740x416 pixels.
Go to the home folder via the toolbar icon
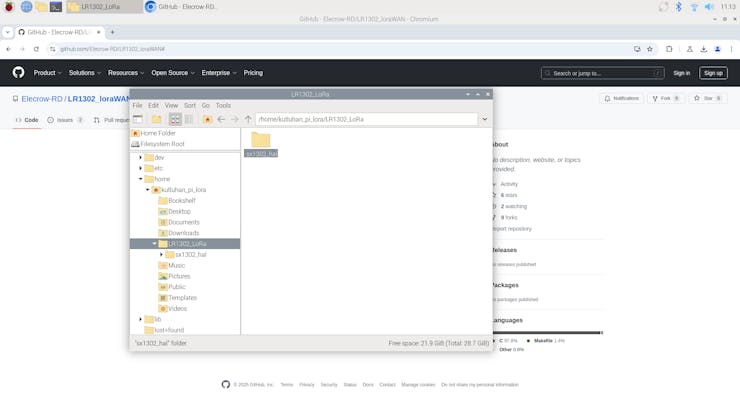(x=207, y=119)
